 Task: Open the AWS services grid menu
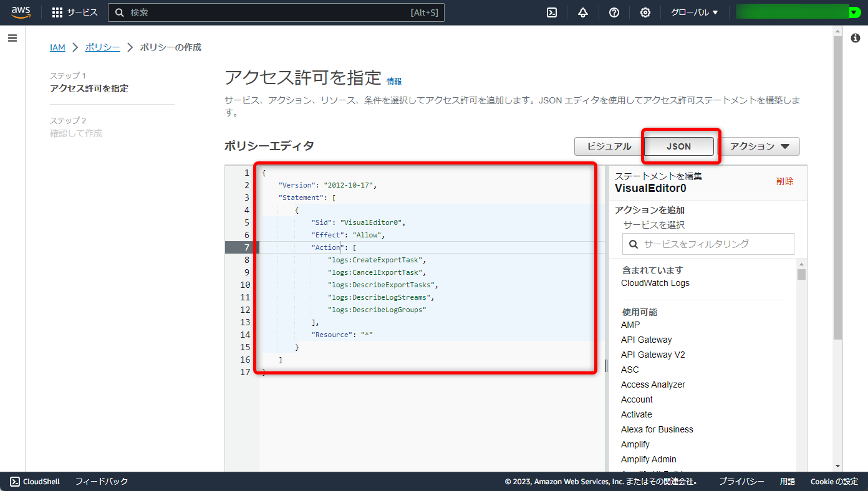click(x=57, y=12)
